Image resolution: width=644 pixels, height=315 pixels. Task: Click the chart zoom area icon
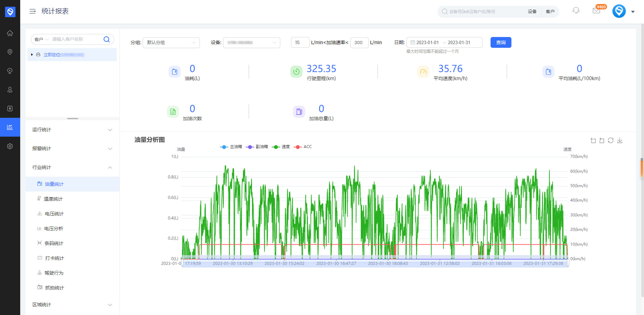tap(593, 141)
